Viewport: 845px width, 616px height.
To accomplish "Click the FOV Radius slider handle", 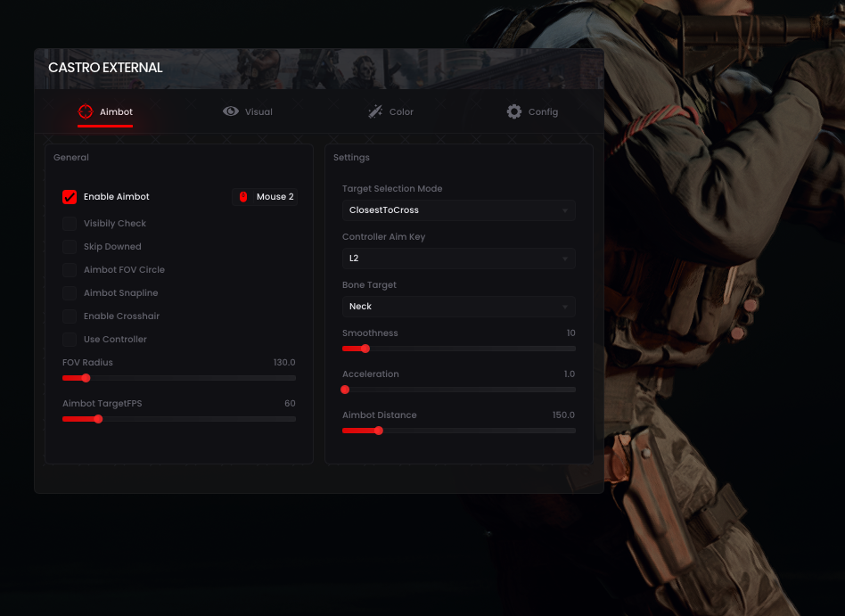I will [x=86, y=378].
